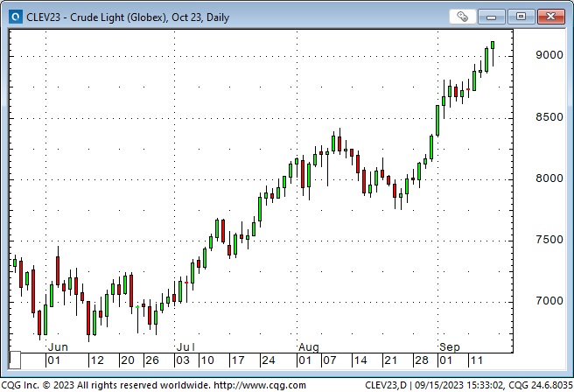Click the 12 date label in June
This screenshot has height=392, width=574.
(x=97, y=360)
